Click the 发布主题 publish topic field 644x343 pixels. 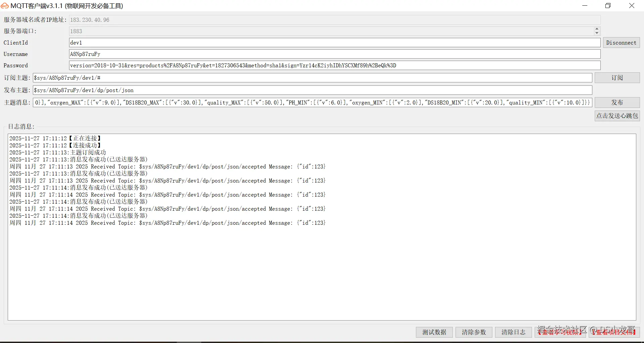[x=312, y=90]
